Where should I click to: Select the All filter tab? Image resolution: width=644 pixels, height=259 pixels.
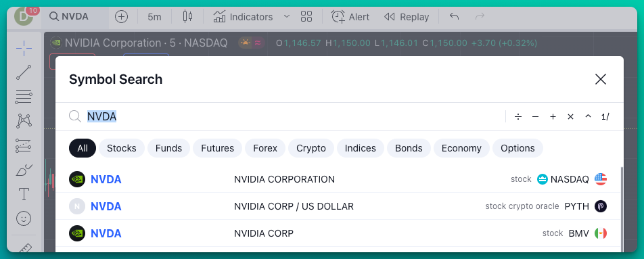(83, 148)
